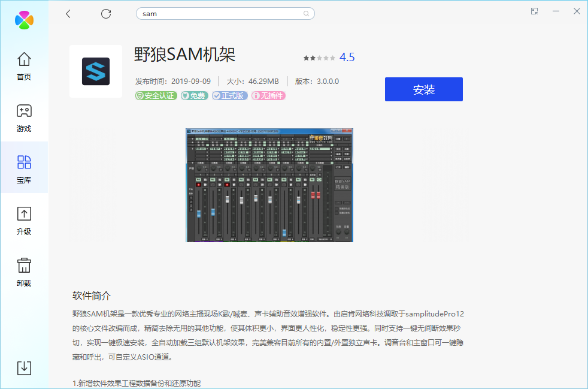Click the 软件简介 heading
This screenshot has width=588, height=389.
coord(92,296)
